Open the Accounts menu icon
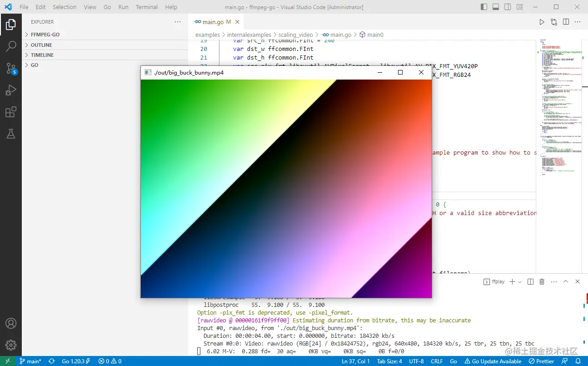This screenshot has width=588, height=366. pyautogui.click(x=11, y=323)
